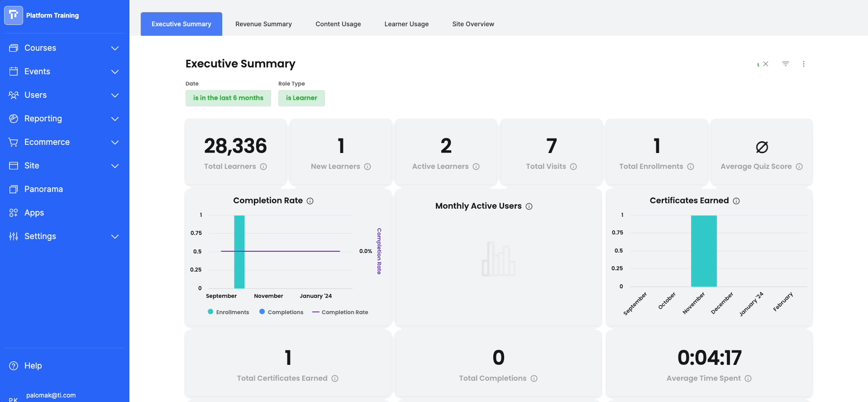Click the info icon beside Average Time Spent
868x402 pixels.
click(x=748, y=378)
